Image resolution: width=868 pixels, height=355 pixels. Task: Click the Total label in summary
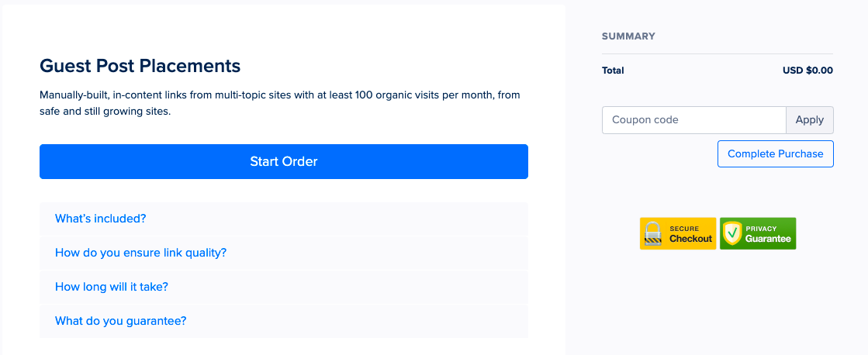613,71
